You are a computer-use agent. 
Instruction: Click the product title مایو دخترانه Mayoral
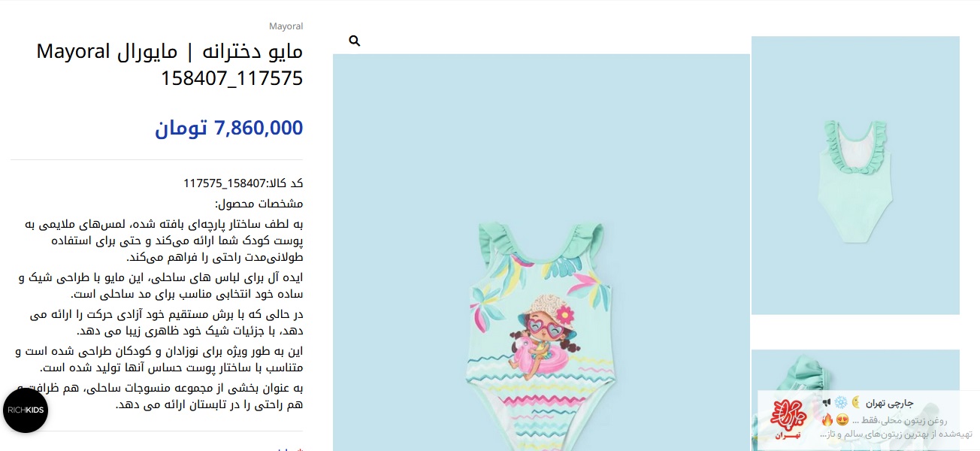(x=170, y=65)
